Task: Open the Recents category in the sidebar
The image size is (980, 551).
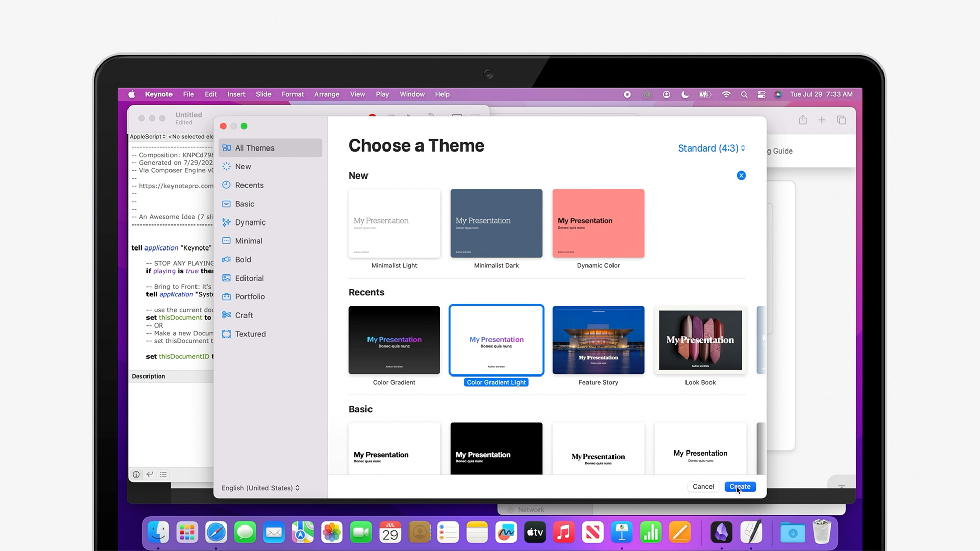Action: pyautogui.click(x=249, y=185)
